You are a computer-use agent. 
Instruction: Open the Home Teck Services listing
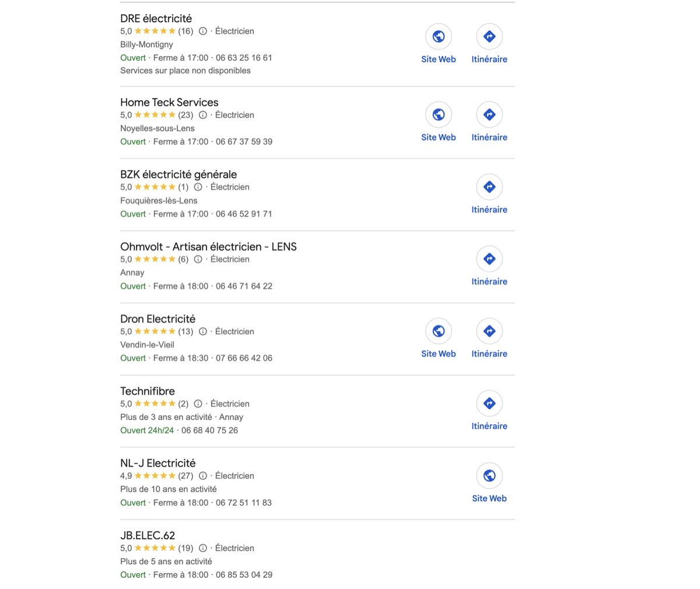169,102
